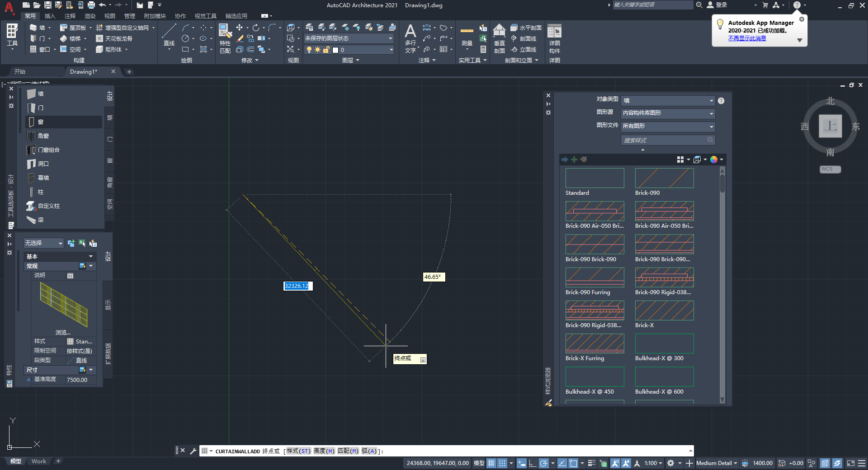The height and width of the screenshot is (470, 868).
Task: Choose the 楼梯 stair tool in ribbon
Action: pyautogui.click(x=71, y=38)
